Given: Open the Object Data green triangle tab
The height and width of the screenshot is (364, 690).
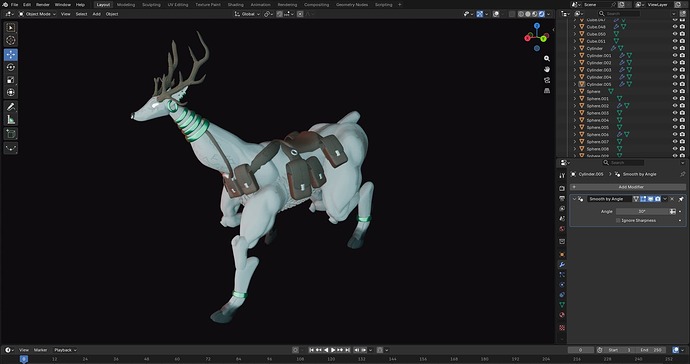Looking at the screenshot, I should coord(562,305).
